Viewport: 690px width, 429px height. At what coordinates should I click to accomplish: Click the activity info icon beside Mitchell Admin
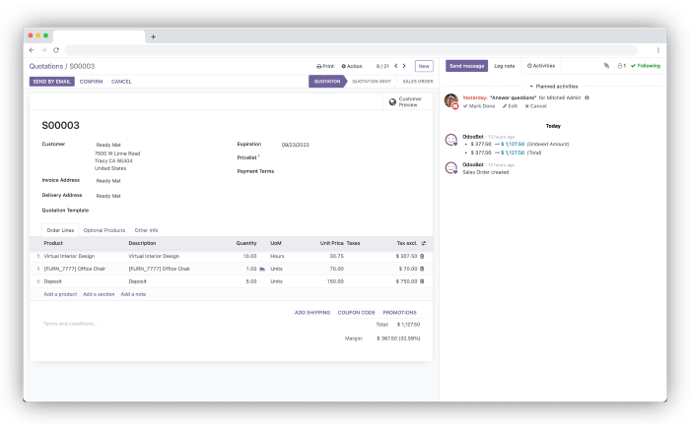coord(587,98)
